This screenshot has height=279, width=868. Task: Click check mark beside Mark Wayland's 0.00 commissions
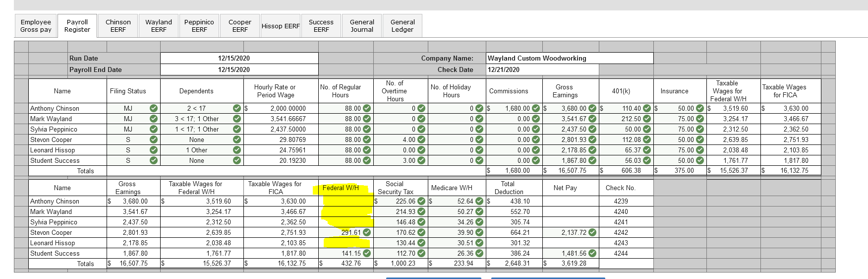pos(536,119)
